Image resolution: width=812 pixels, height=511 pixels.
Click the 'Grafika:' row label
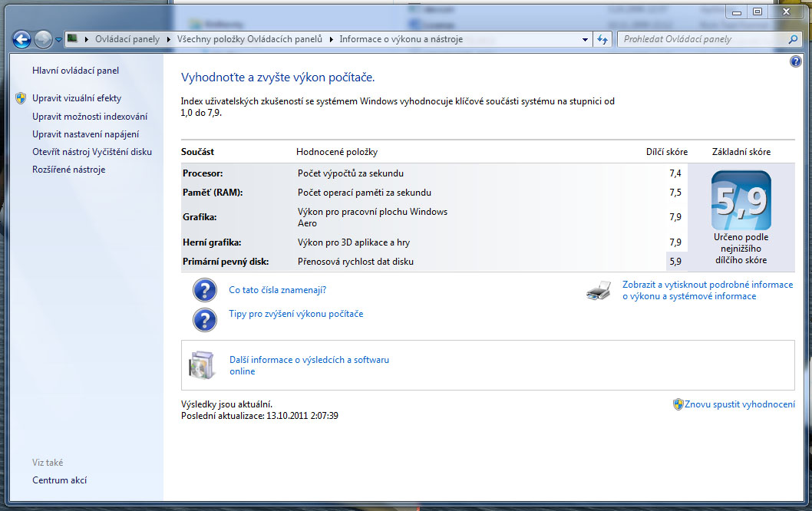(200, 217)
